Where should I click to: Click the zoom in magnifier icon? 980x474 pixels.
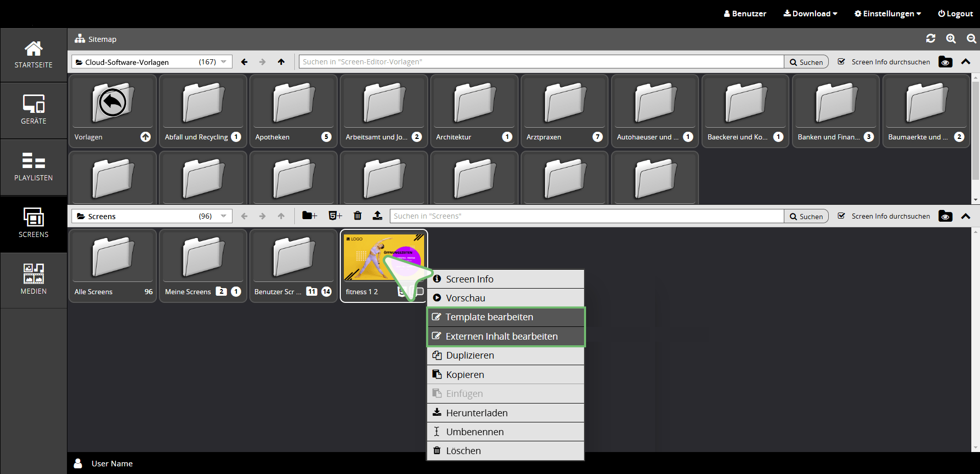click(x=950, y=39)
